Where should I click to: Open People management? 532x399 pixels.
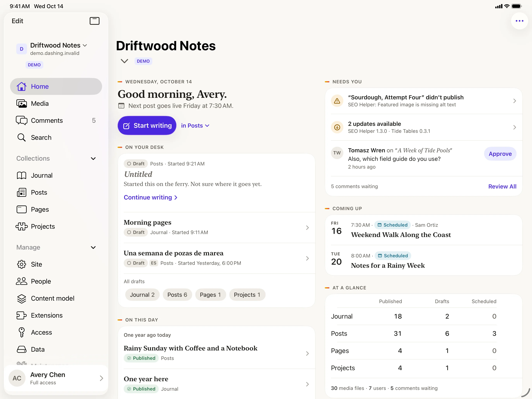click(x=56, y=281)
